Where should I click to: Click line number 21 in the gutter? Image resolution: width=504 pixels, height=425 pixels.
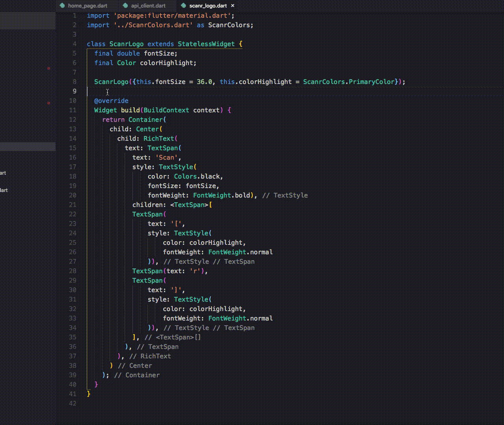73,205
